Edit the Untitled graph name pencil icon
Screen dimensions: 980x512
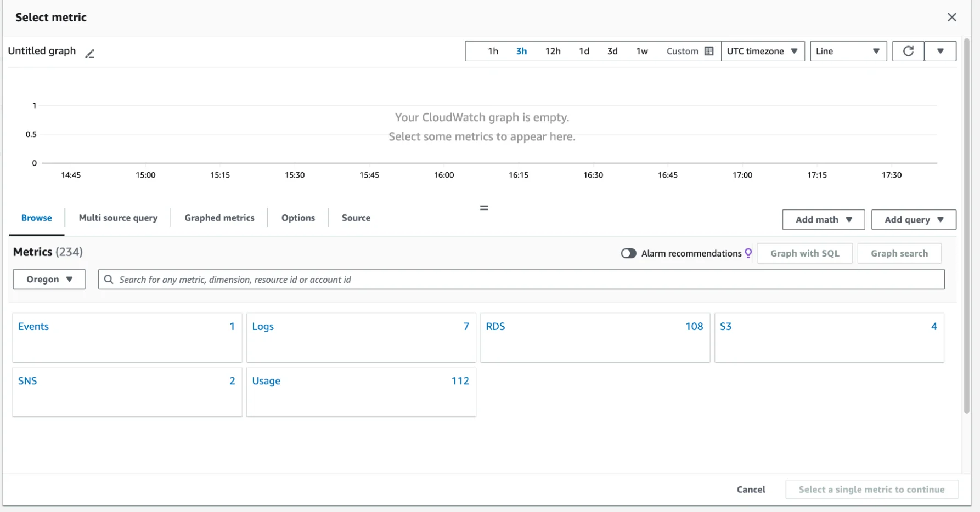click(x=90, y=53)
